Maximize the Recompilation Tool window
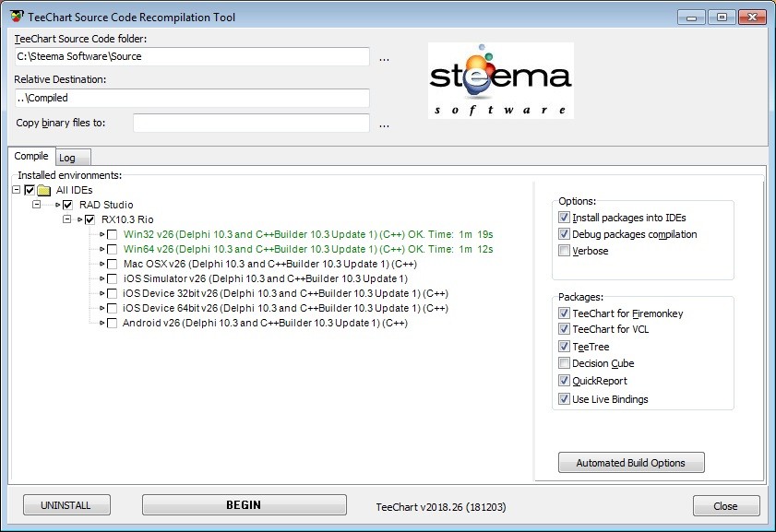The height and width of the screenshot is (532, 776). [x=722, y=18]
